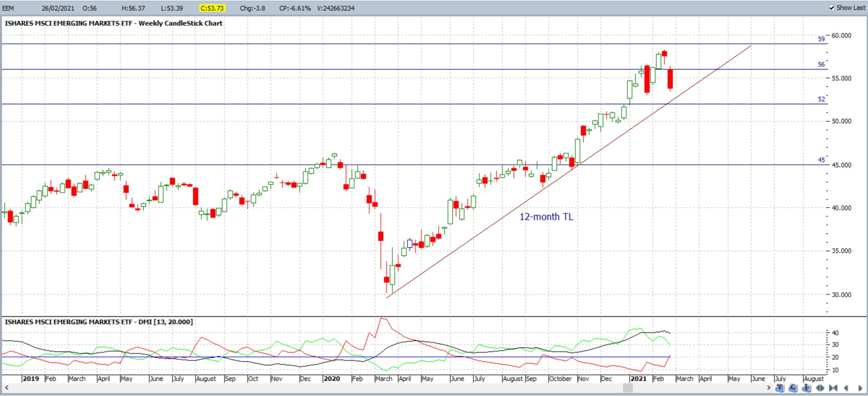Click the date 26/02/2021 in header
Image resolution: width=868 pixels, height=396 pixels.
pos(58,8)
